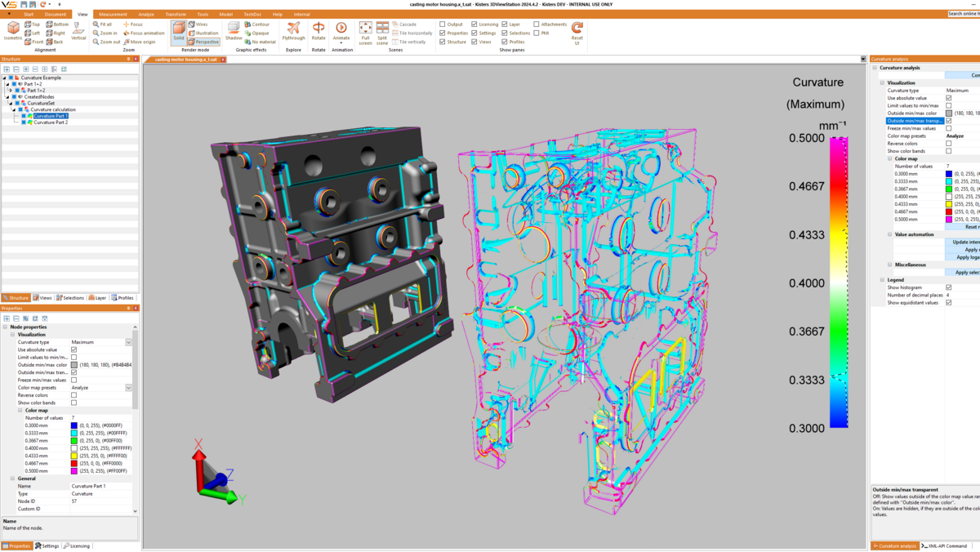Toggle Perspective render mode
Image resolution: width=980 pixels, height=552 pixels.
coord(203,42)
